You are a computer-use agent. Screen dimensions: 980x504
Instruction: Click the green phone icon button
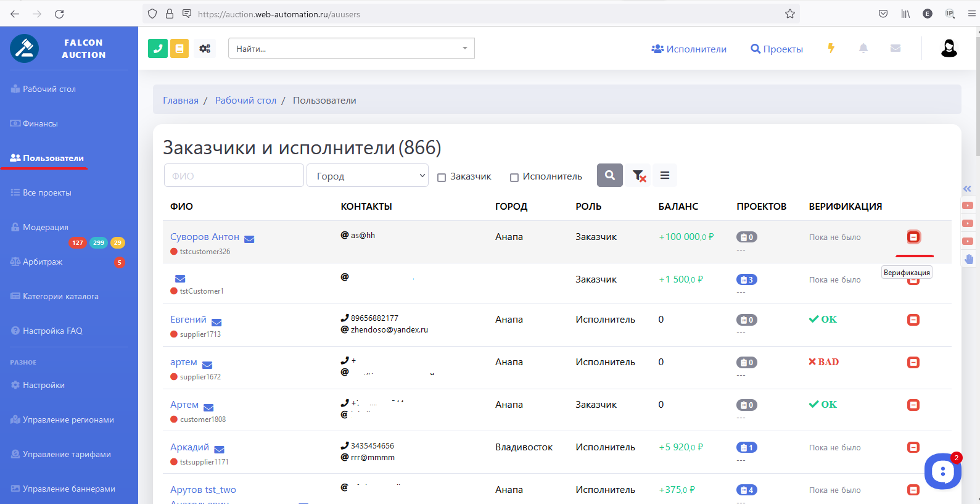158,48
